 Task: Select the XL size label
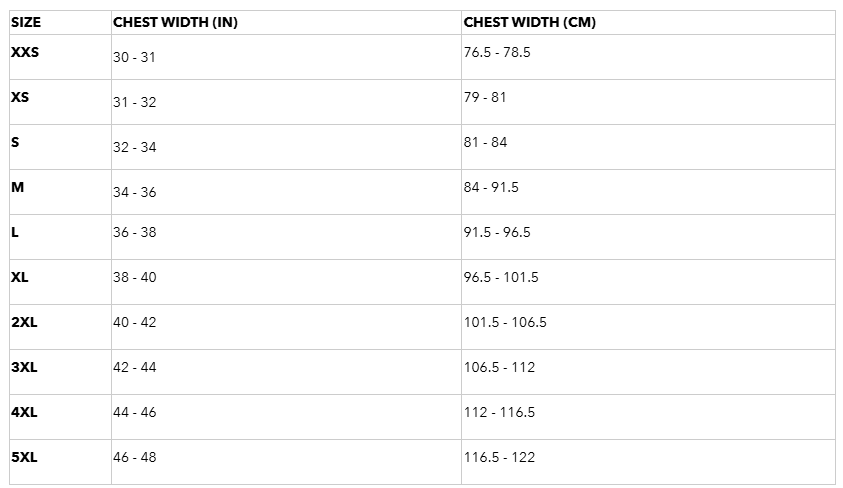pos(20,277)
